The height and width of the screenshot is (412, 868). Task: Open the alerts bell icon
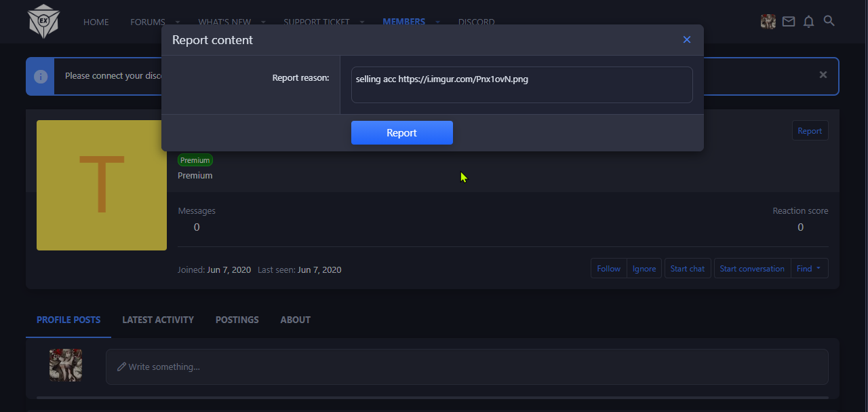pos(808,22)
